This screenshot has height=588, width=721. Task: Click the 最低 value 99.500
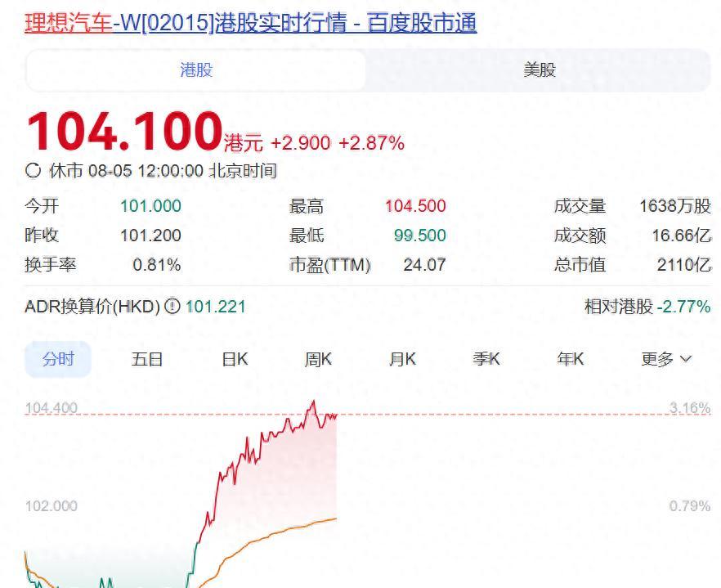pos(420,235)
